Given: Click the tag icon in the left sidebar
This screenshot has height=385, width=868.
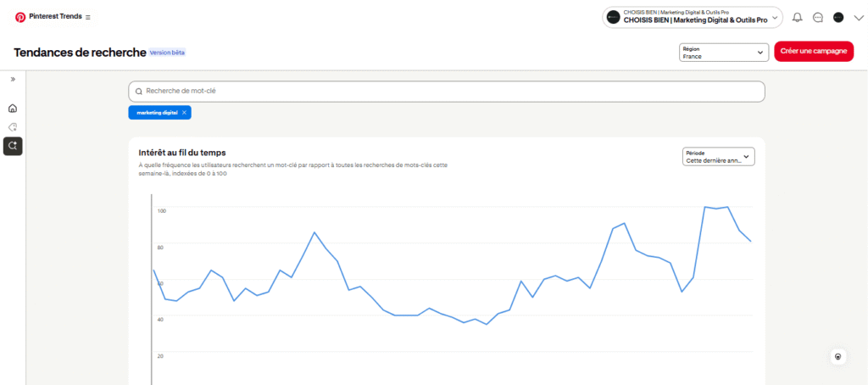Looking at the screenshot, I should pyautogui.click(x=13, y=127).
